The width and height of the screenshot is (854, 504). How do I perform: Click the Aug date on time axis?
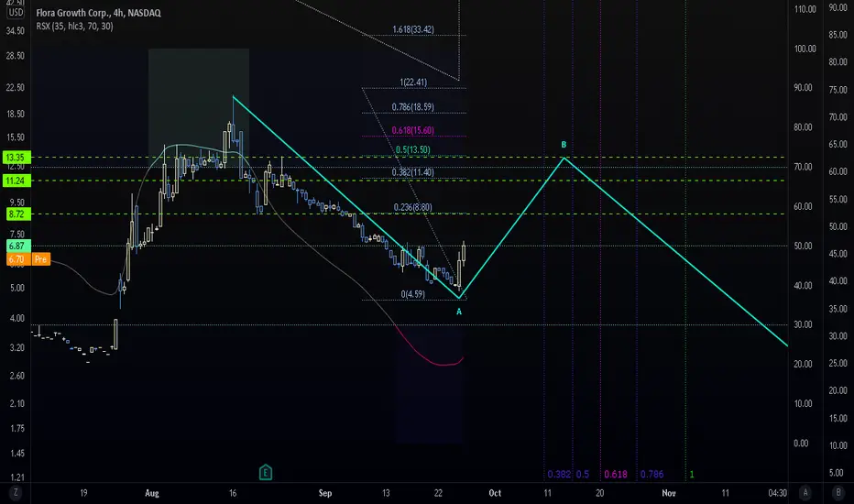[152, 493]
